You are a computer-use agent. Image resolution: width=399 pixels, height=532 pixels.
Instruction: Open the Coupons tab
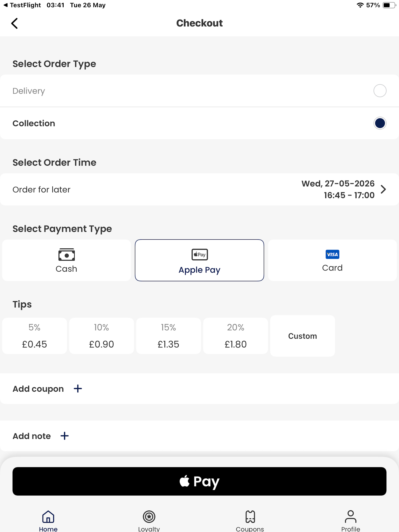[250, 521]
